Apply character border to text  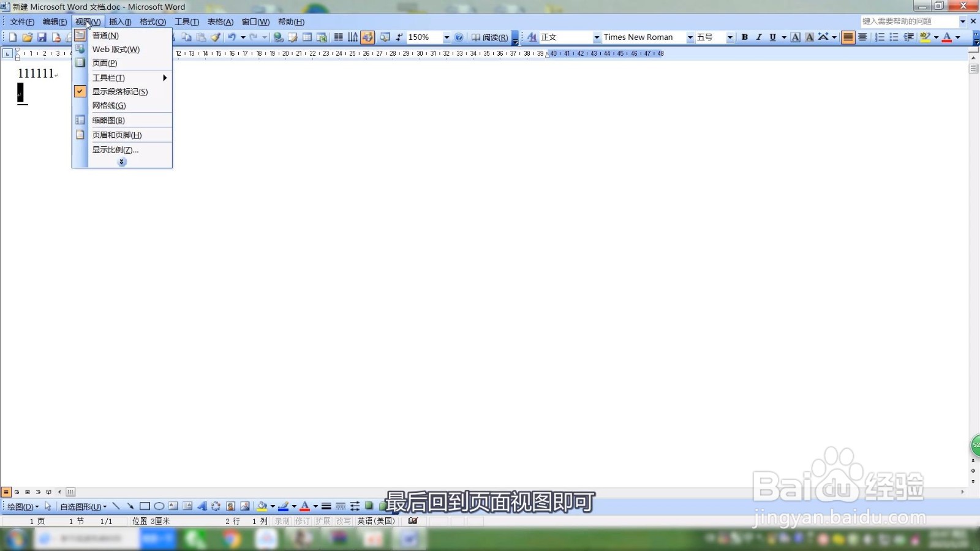795,37
